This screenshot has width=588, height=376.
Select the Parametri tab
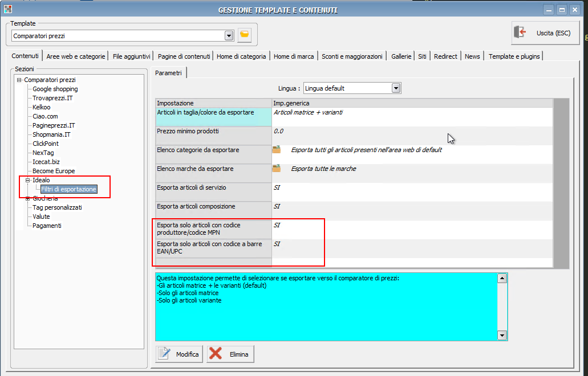click(168, 73)
